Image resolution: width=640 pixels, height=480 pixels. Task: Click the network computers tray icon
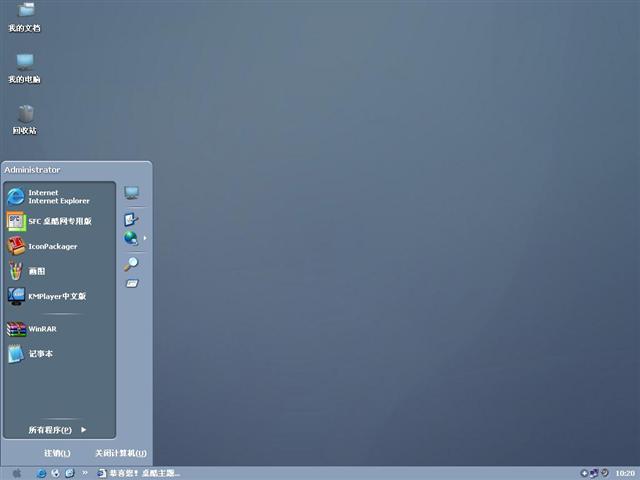pos(594,473)
